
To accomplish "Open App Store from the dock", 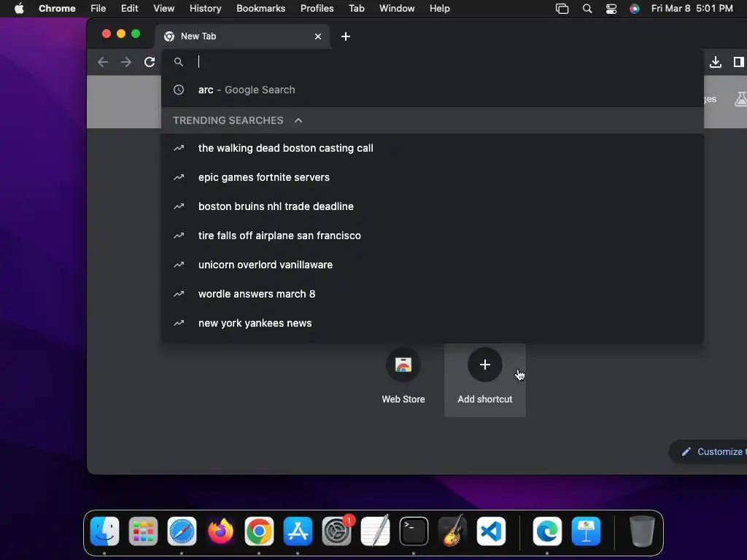I will (x=298, y=531).
